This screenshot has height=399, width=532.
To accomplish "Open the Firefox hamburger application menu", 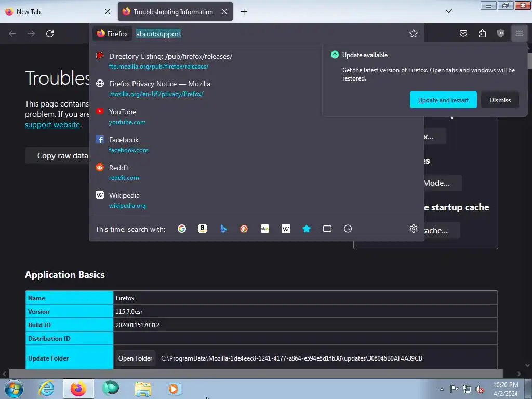I will [x=520, y=33].
